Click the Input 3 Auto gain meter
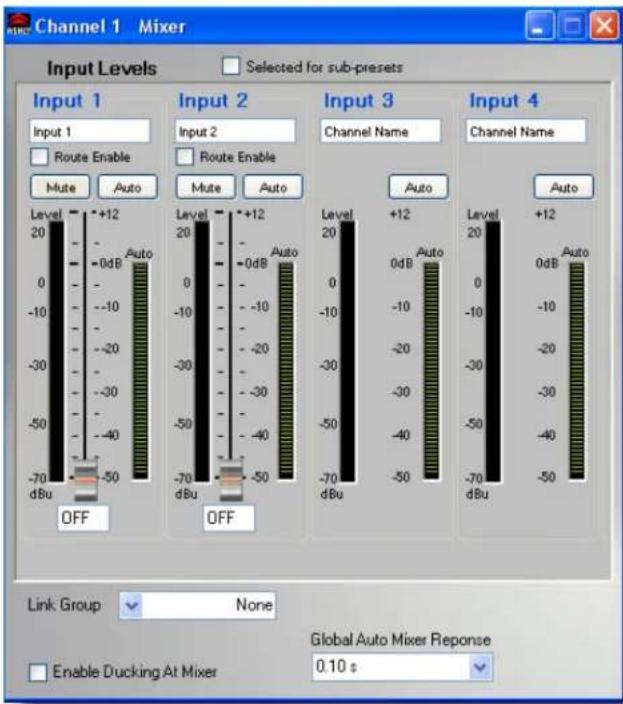The image size is (623, 704). point(431,371)
